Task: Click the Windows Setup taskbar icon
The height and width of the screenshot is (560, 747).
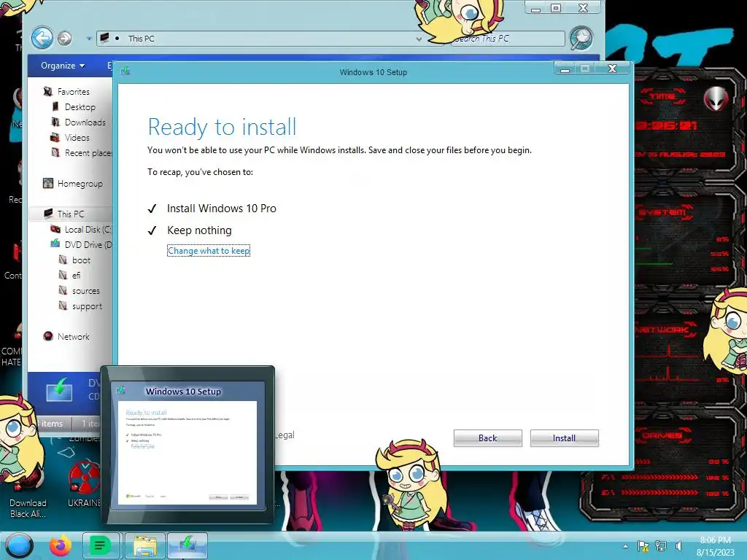Action: (187, 545)
